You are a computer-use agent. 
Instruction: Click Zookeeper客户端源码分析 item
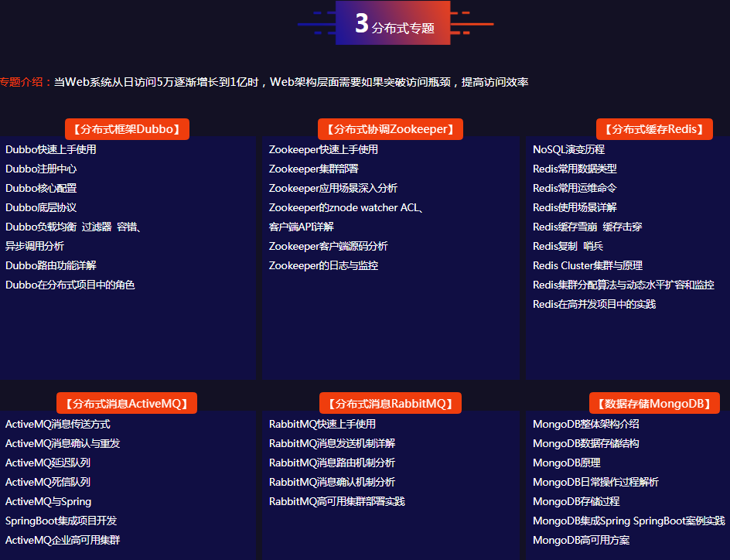pos(329,246)
